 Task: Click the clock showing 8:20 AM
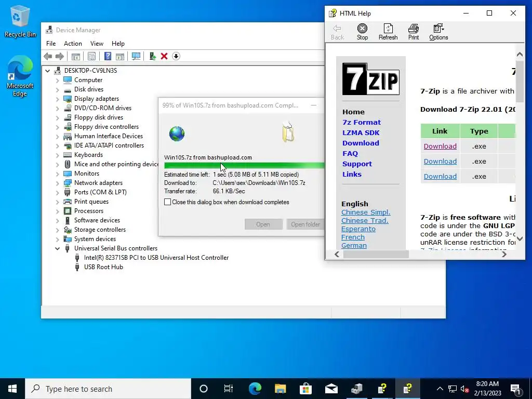pos(487,384)
